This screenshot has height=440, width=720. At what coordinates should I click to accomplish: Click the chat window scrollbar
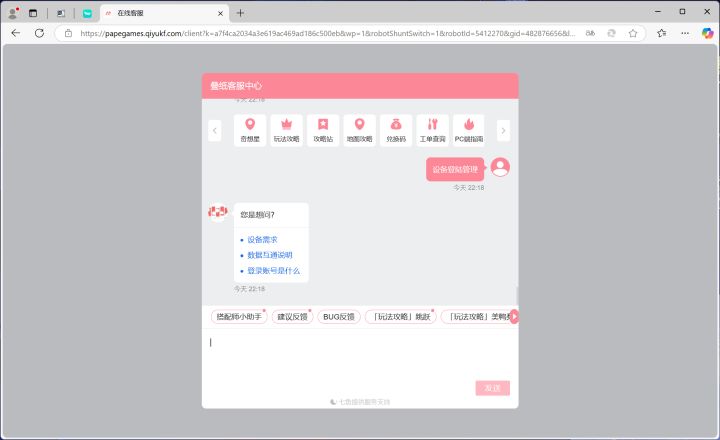517,294
